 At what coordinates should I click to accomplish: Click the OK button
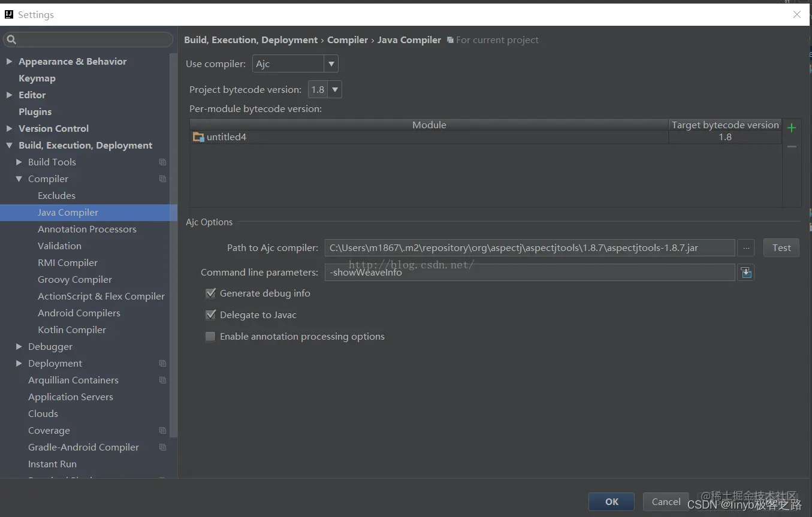[612, 502]
